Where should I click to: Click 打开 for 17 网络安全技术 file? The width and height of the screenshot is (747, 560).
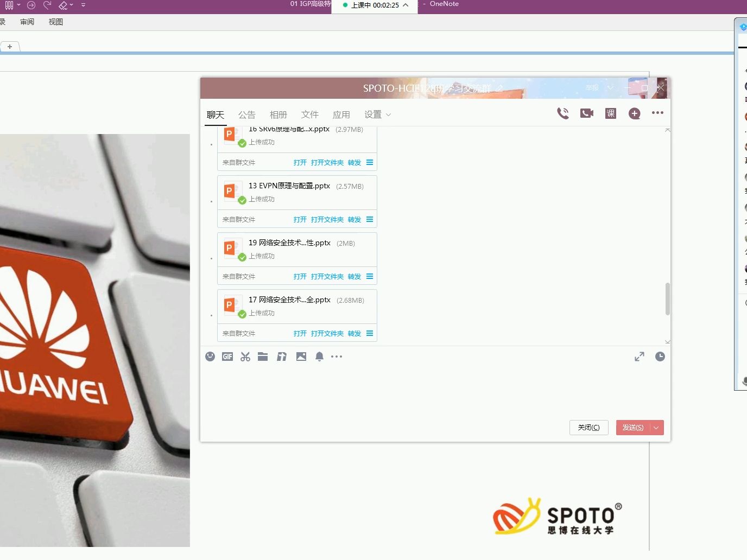[300, 333]
